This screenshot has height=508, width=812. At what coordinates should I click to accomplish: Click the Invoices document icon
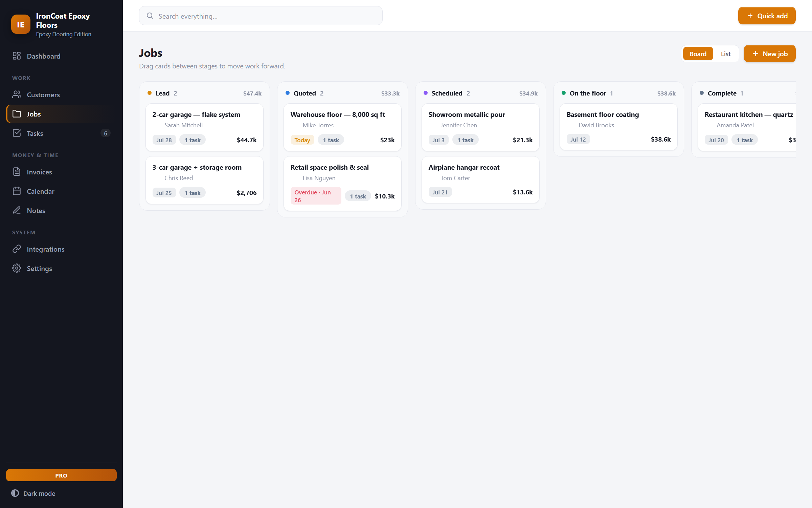pyautogui.click(x=17, y=172)
